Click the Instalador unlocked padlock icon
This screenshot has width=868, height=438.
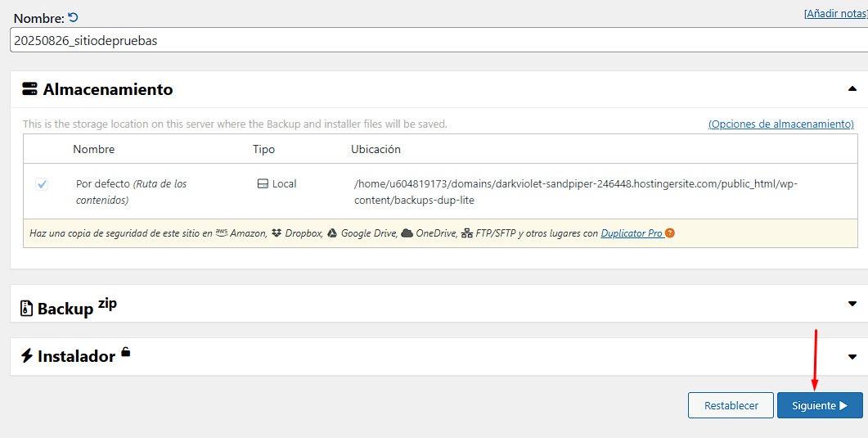click(125, 352)
